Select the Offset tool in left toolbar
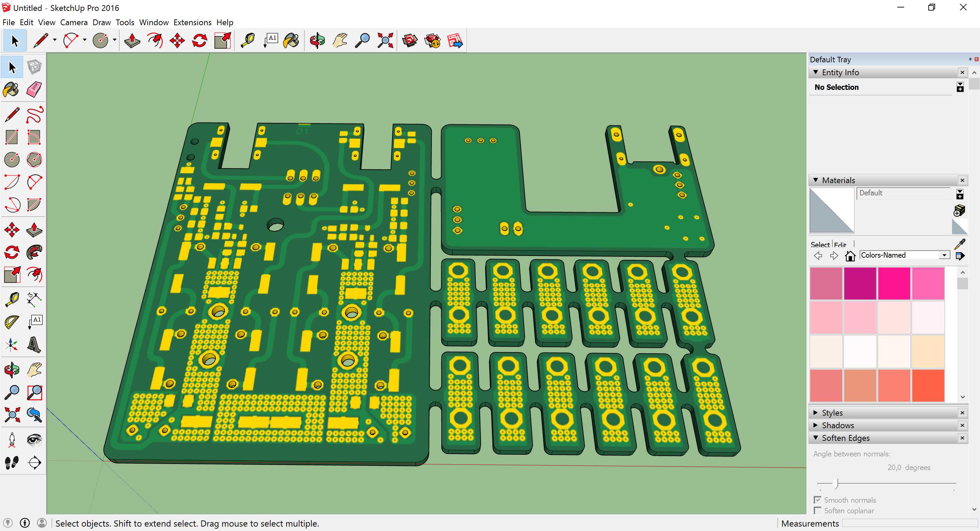The height and width of the screenshot is (531, 980). point(34,274)
